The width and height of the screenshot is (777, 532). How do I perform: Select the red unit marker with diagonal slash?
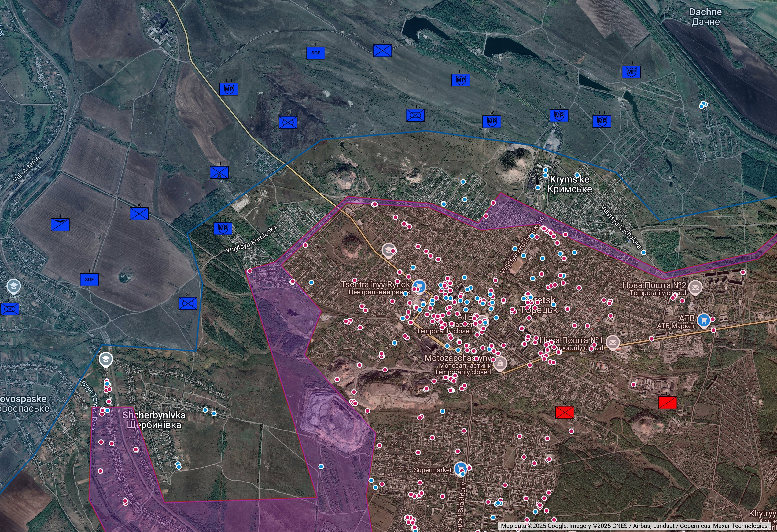click(x=668, y=403)
